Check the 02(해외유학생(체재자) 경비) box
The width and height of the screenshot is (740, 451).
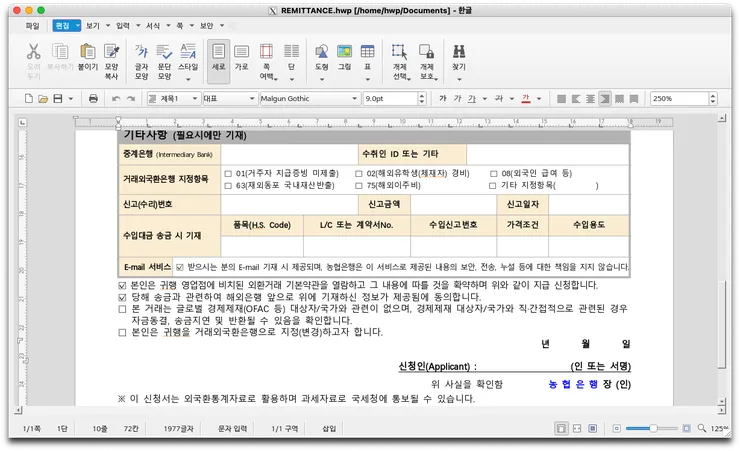pyautogui.click(x=359, y=174)
